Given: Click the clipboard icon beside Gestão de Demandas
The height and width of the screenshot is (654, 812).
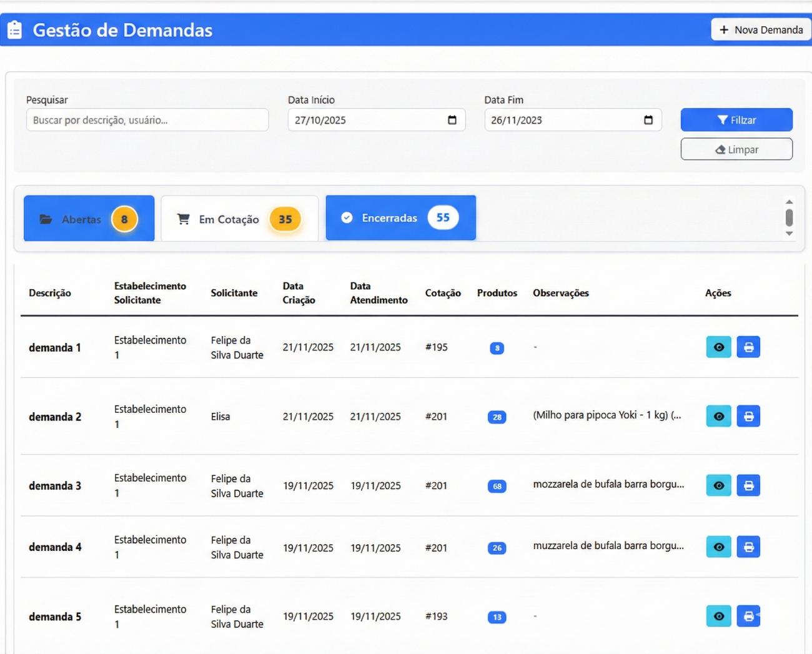Looking at the screenshot, I should 15,30.
